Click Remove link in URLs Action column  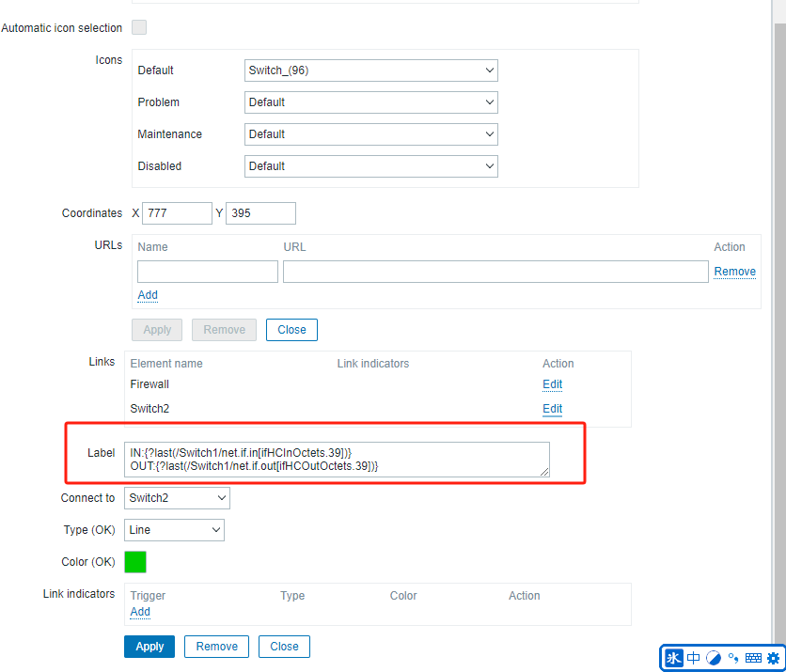tap(734, 272)
